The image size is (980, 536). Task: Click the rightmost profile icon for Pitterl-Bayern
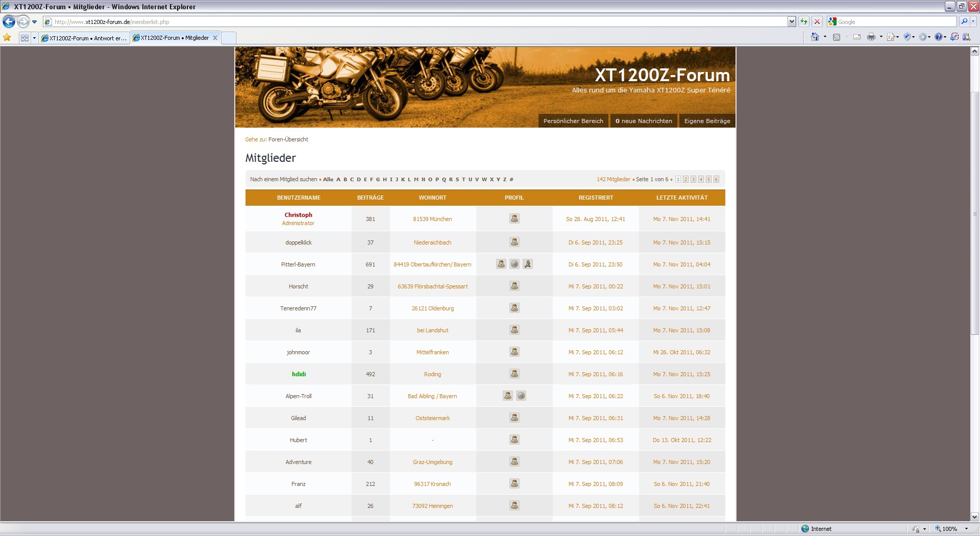(528, 264)
